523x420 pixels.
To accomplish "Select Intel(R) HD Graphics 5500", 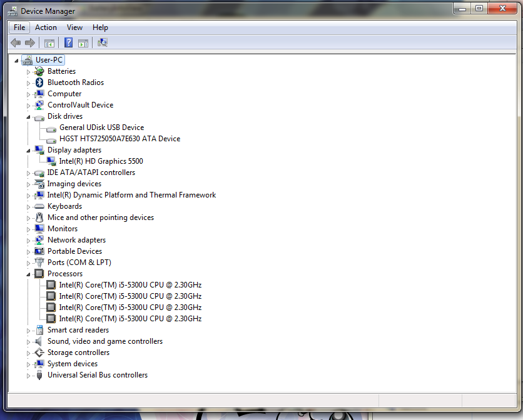I will (101, 161).
